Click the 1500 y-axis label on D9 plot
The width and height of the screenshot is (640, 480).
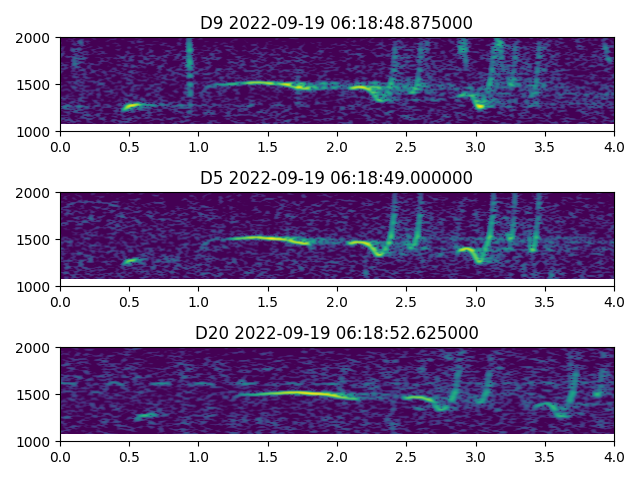pyautogui.click(x=36, y=85)
